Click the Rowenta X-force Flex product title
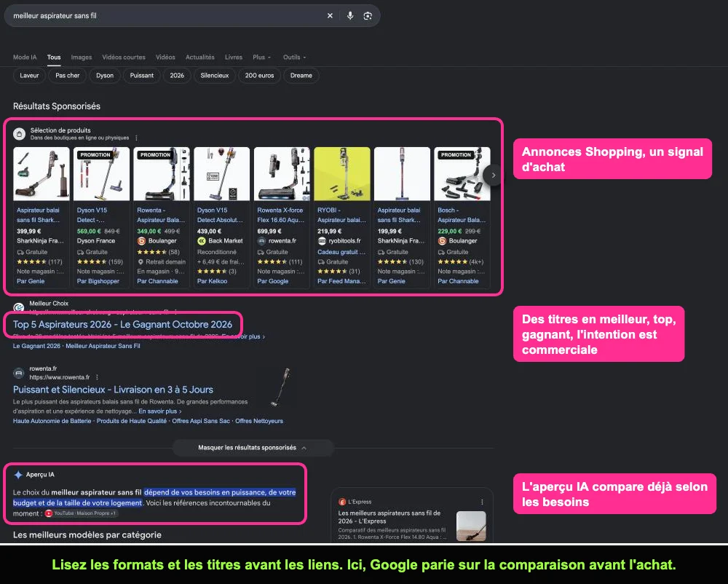 click(280, 215)
